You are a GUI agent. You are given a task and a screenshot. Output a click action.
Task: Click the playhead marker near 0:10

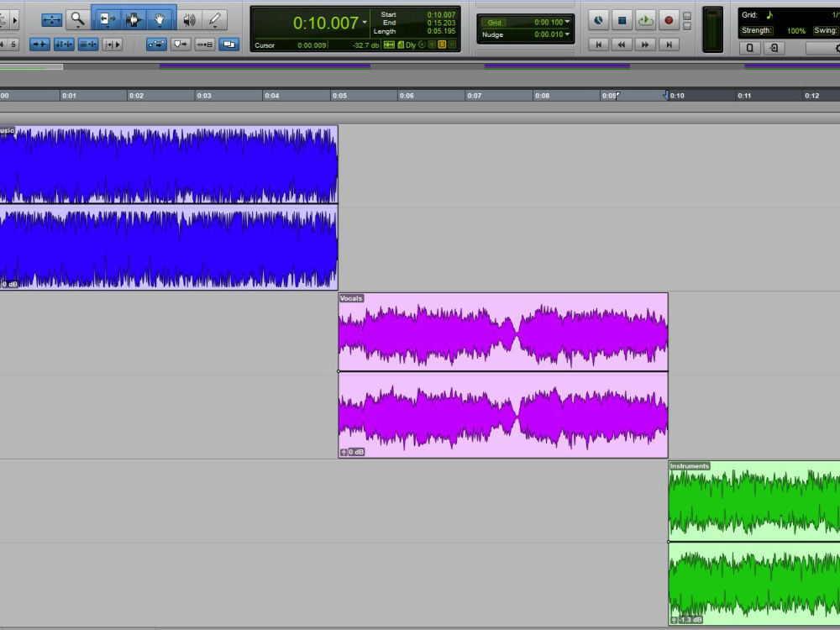pyautogui.click(x=665, y=96)
